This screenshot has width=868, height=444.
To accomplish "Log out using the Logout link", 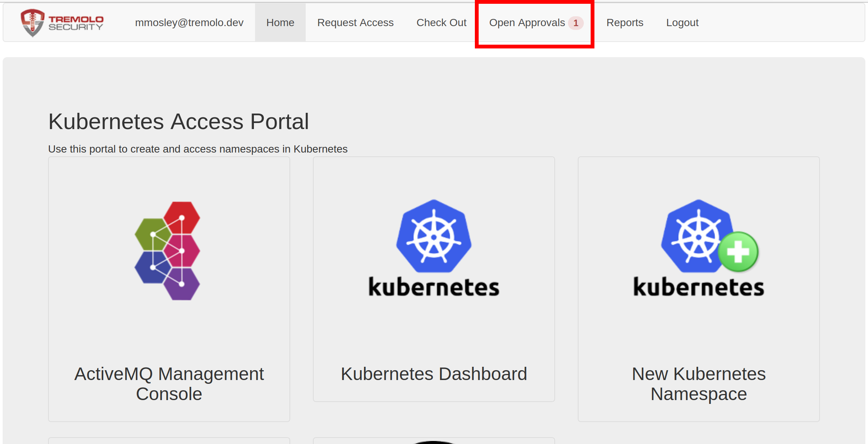I will click(682, 23).
